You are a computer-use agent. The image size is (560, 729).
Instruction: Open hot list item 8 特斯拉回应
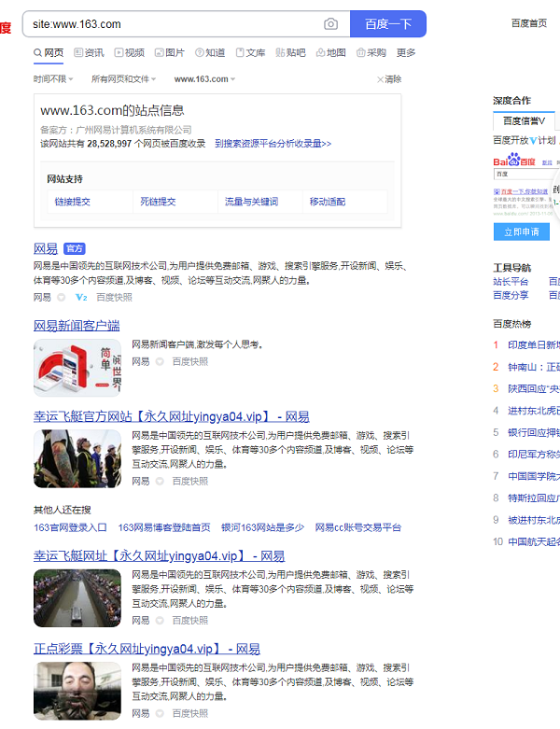click(x=534, y=498)
